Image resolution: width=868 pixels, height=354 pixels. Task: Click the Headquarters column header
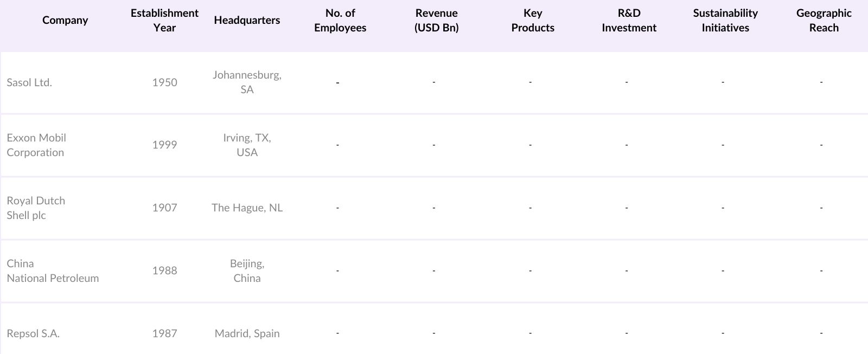(247, 21)
